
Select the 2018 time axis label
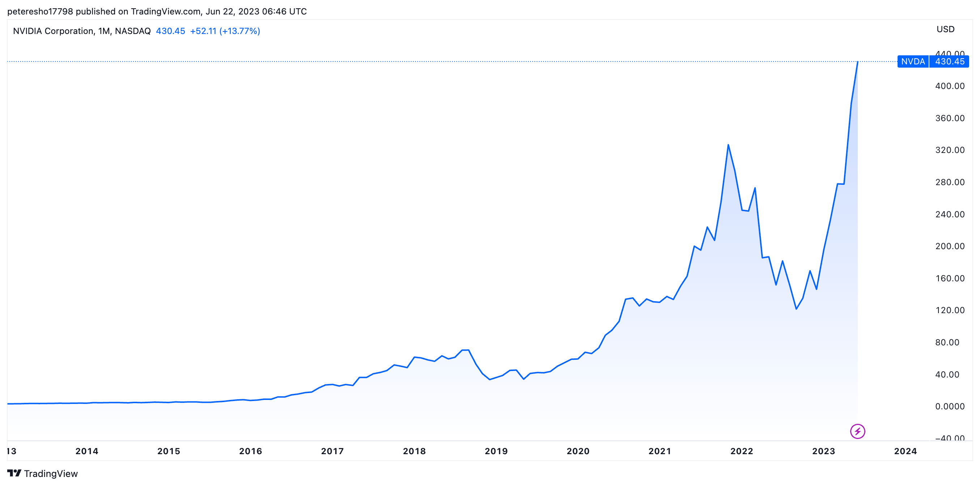(414, 451)
